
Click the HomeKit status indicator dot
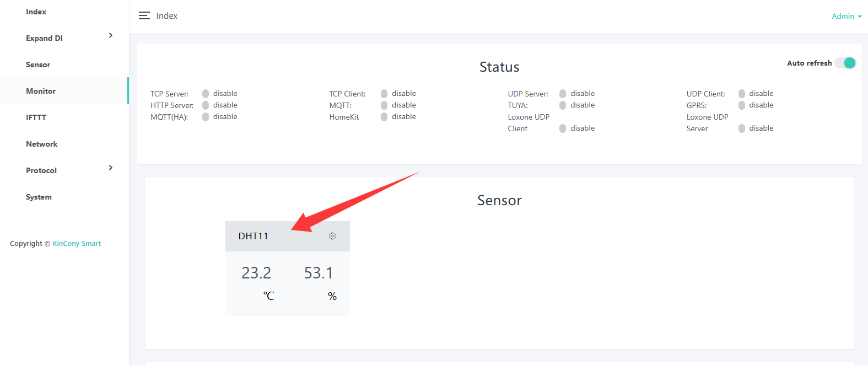click(384, 117)
